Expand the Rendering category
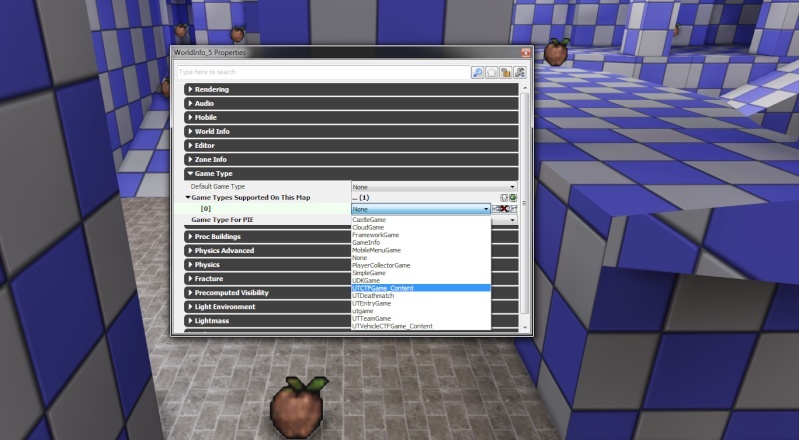 351,89
